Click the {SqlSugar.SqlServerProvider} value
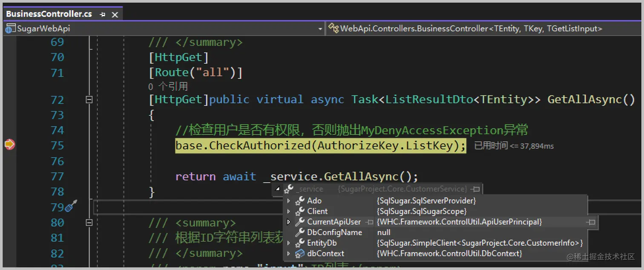This screenshot has width=644, height=270. coord(426,201)
